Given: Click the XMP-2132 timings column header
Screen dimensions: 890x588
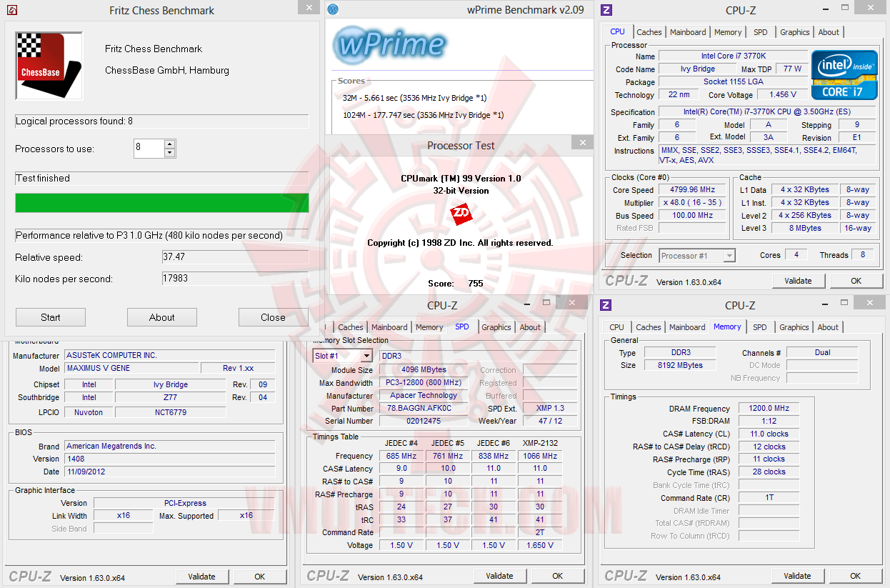Looking at the screenshot, I should (540, 443).
